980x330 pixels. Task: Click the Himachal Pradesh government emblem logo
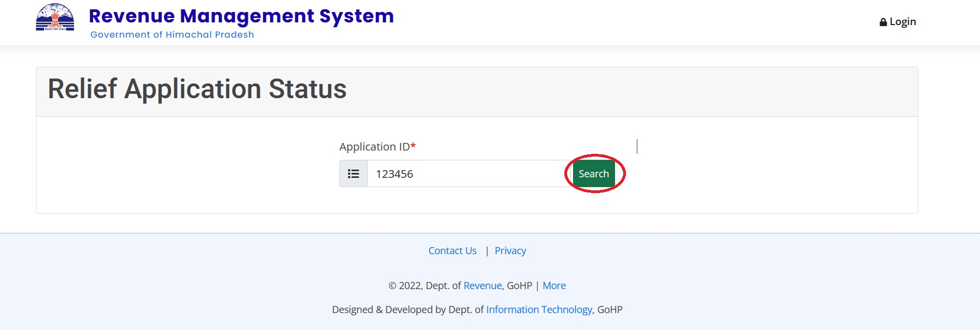click(55, 17)
